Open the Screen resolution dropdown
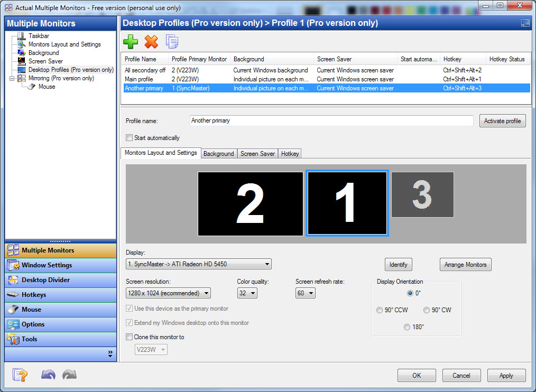This screenshot has height=392, width=536. (206, 293)
